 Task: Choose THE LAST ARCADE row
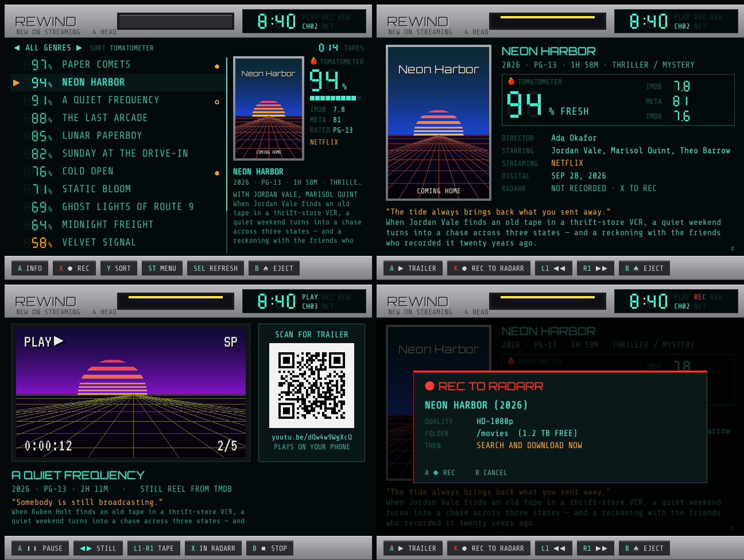point(118,118)
